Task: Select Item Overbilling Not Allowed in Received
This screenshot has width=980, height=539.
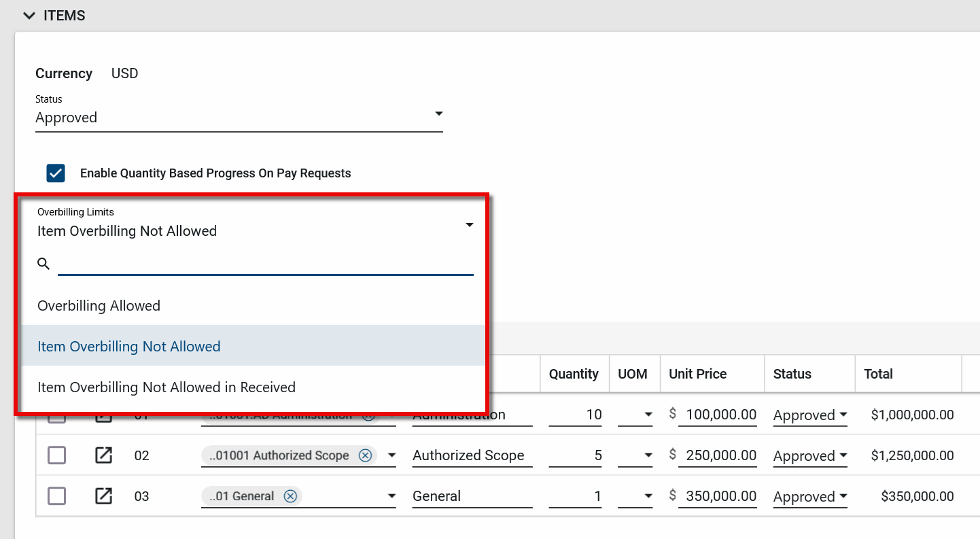Action: (x=167, y=387)
